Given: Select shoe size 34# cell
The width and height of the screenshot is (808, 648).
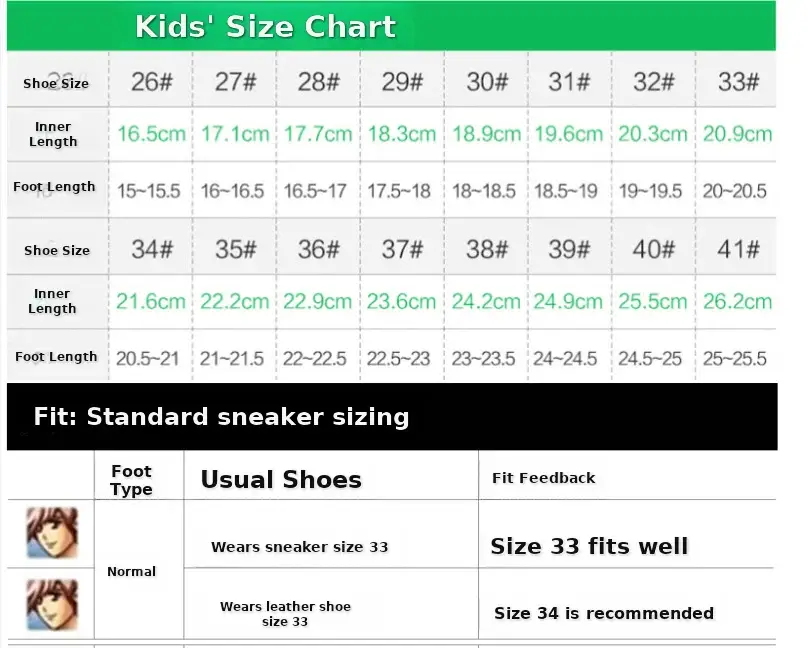Looking at the screenshot, I should click(152, 249).
